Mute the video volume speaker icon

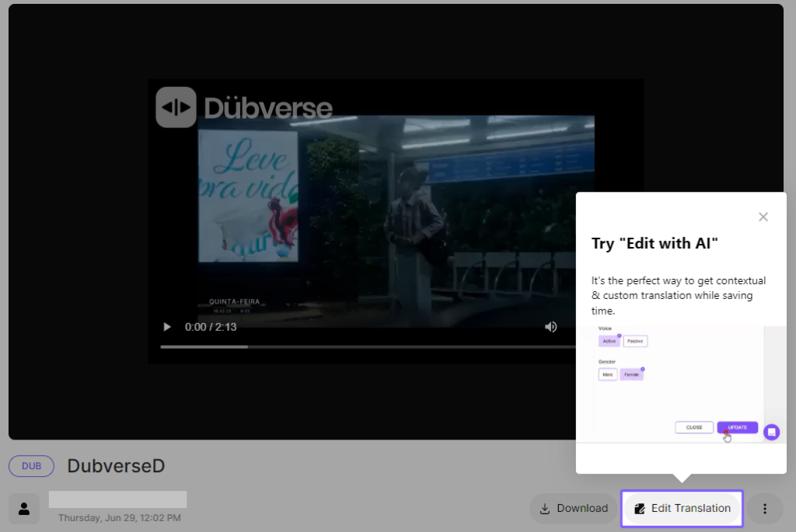tap(551, 327)
